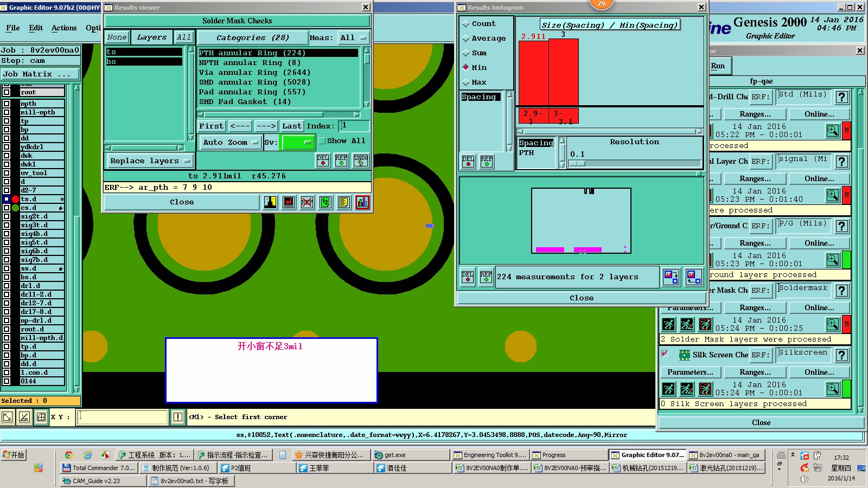Open the Edit menu
Viewport: 868px width, 488px height.
36,28
